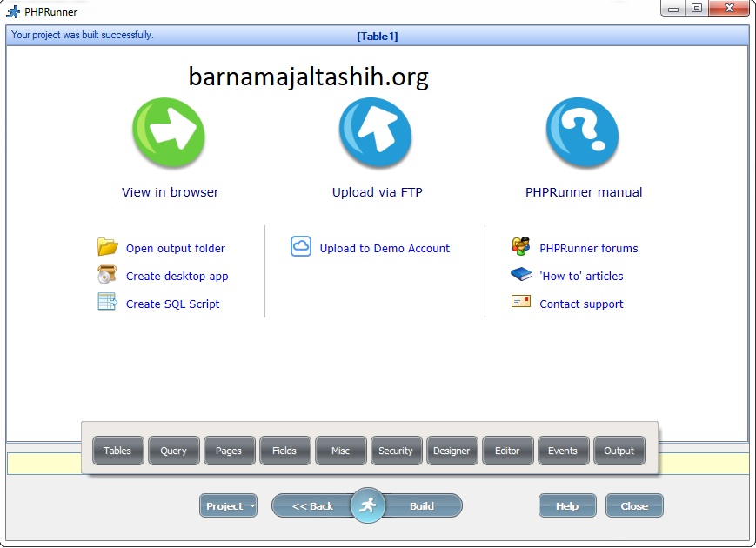Select Upload to Demo Account link
The image size is (756, 548).
coord(385,248)
